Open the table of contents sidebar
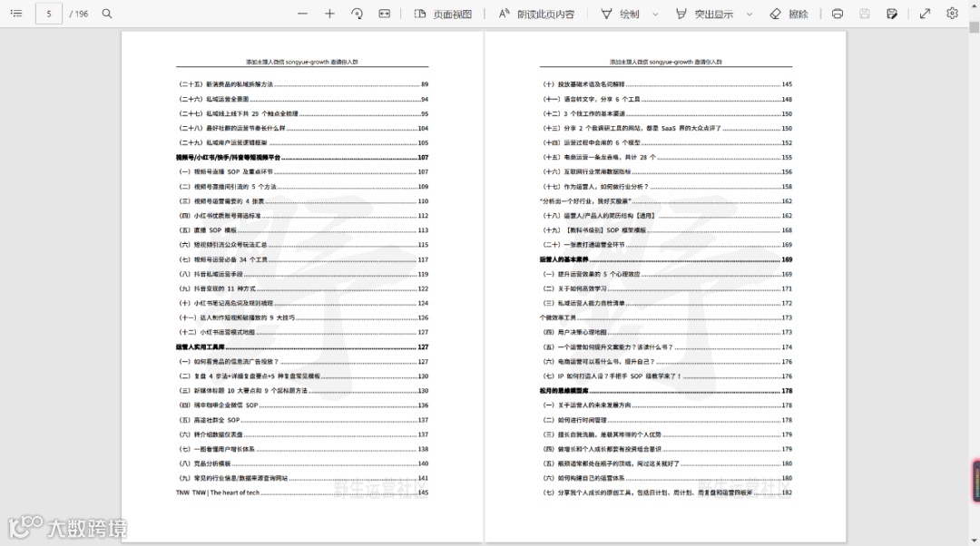980x546 pixels. click(16, 13)
